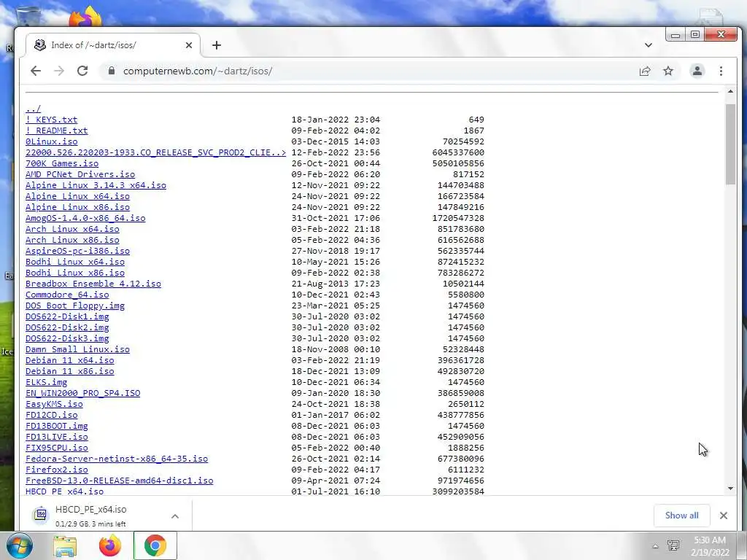
Task: Open File Explorer from taskbar
Action: coord(65,546)
